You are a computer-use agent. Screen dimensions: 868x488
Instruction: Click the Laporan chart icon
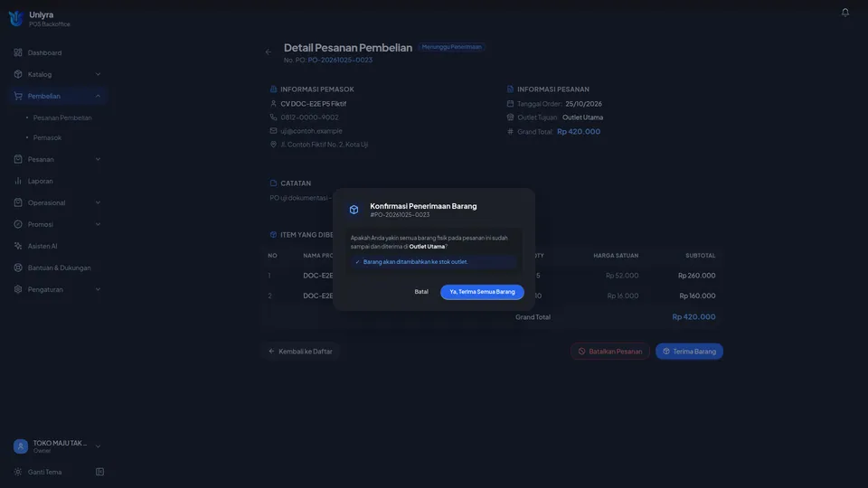[x=18, y=181]
